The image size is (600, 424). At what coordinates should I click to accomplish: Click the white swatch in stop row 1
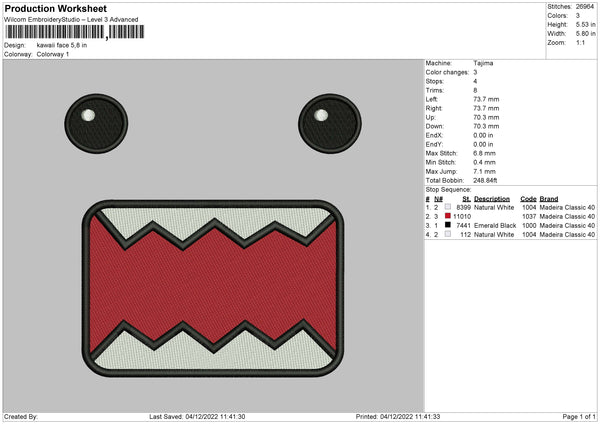447,207
